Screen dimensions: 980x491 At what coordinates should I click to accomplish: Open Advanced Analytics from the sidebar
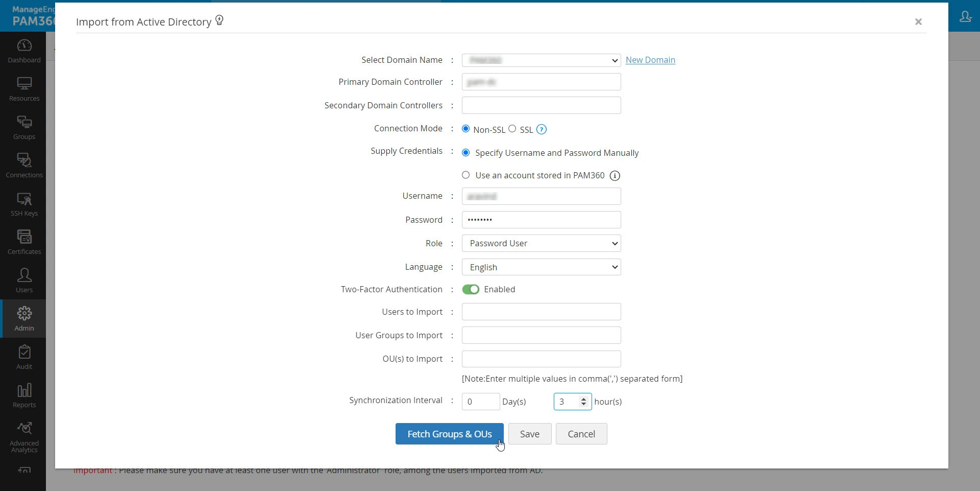click(23, 435)
